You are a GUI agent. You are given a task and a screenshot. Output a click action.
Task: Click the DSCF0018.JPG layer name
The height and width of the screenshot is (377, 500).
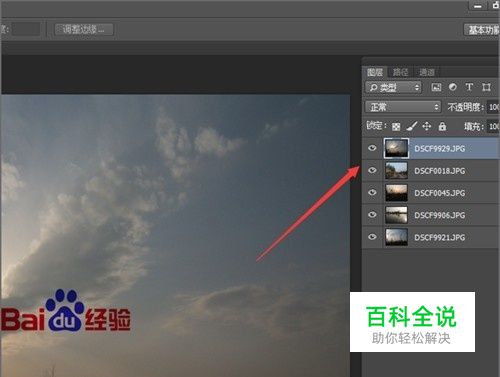[439, 171]
